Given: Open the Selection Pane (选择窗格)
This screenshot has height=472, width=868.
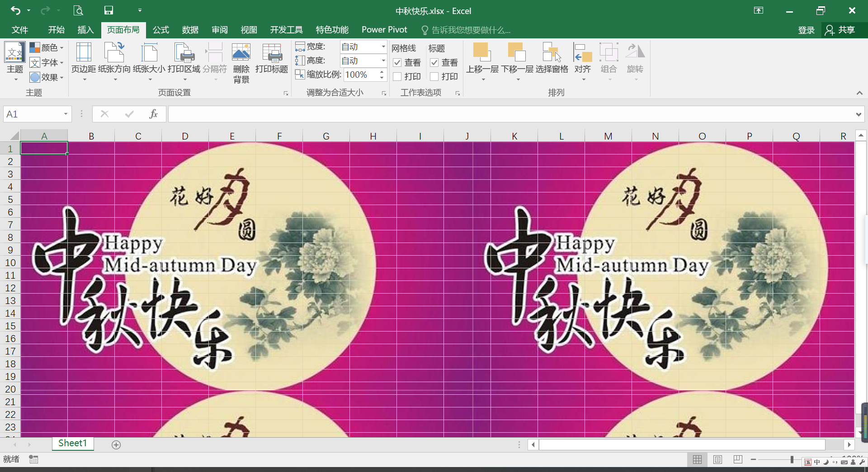Looking at the screenshot, I should (552, 59).
